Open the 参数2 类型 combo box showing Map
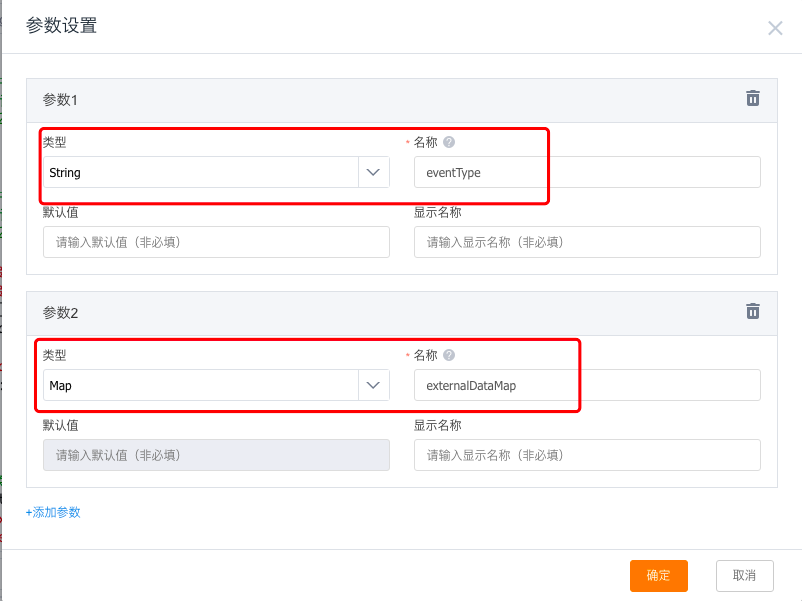Viewport: 802px width, 601px height. (216, 385)
